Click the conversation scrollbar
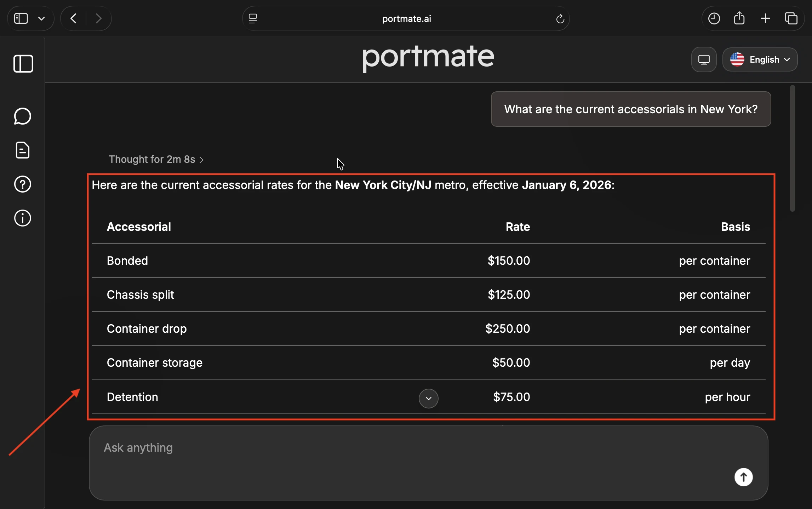This screenshot has height=509, width=812. (x=792, y=149)
